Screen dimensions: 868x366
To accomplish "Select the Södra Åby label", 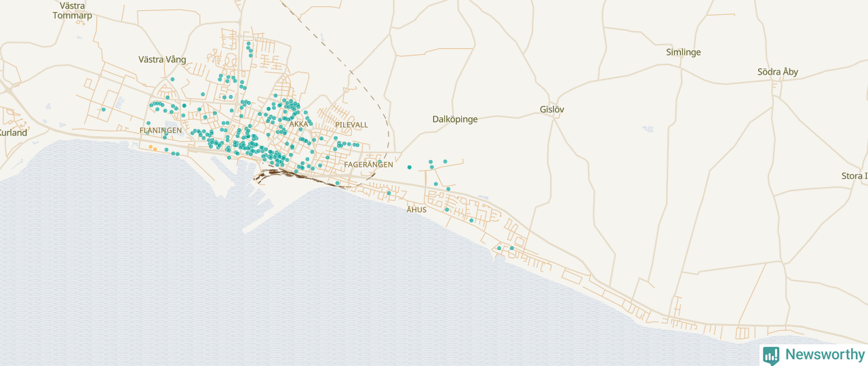I will pos(777,72).
